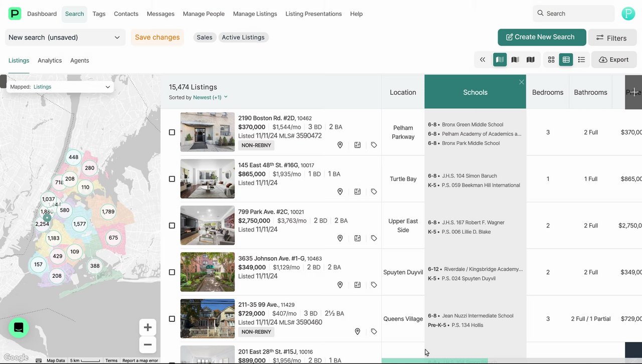Tick checkbox for 211-35 99 Ave.
This screenshot has height=364, width=642.
coord(172,319)
